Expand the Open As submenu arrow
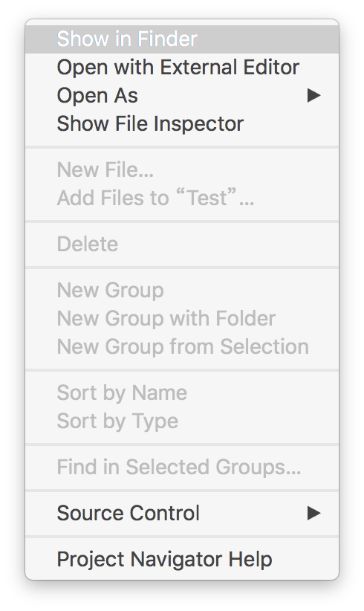 (313, 95)
